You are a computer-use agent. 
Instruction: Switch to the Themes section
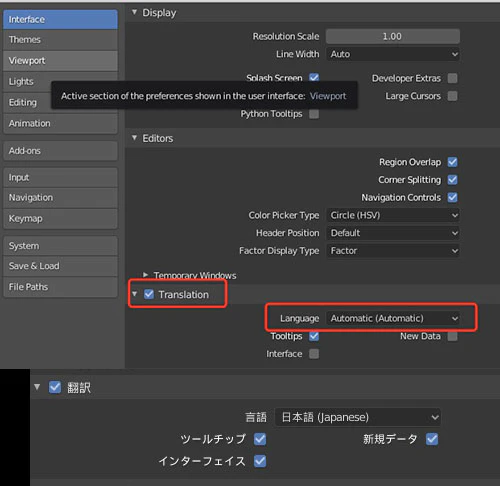pyautogui.click(x=60, y=40)
